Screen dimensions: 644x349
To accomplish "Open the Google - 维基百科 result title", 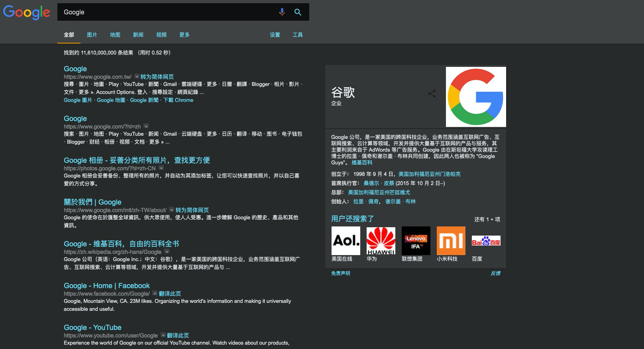I will [x=122, y=244].
